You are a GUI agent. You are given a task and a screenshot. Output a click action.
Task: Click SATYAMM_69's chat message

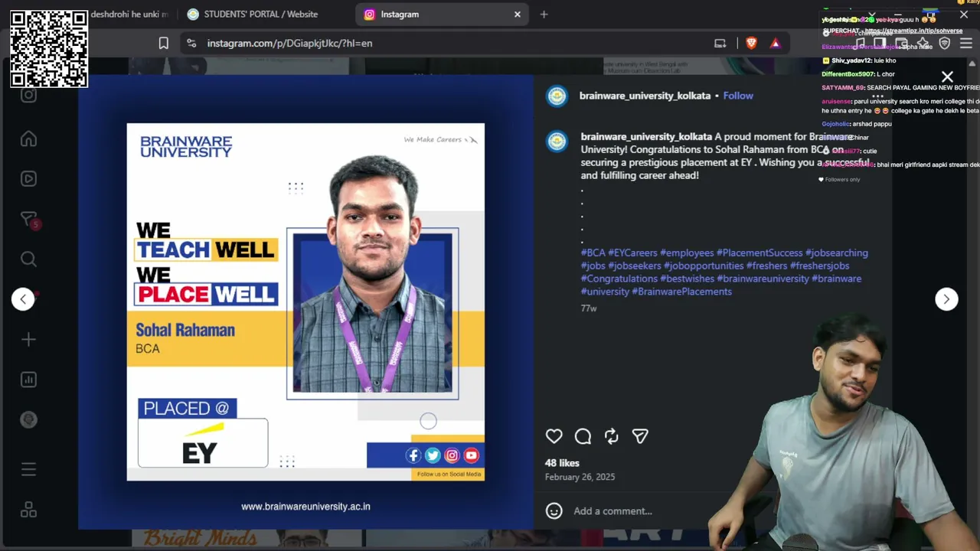tap(900, 88)
